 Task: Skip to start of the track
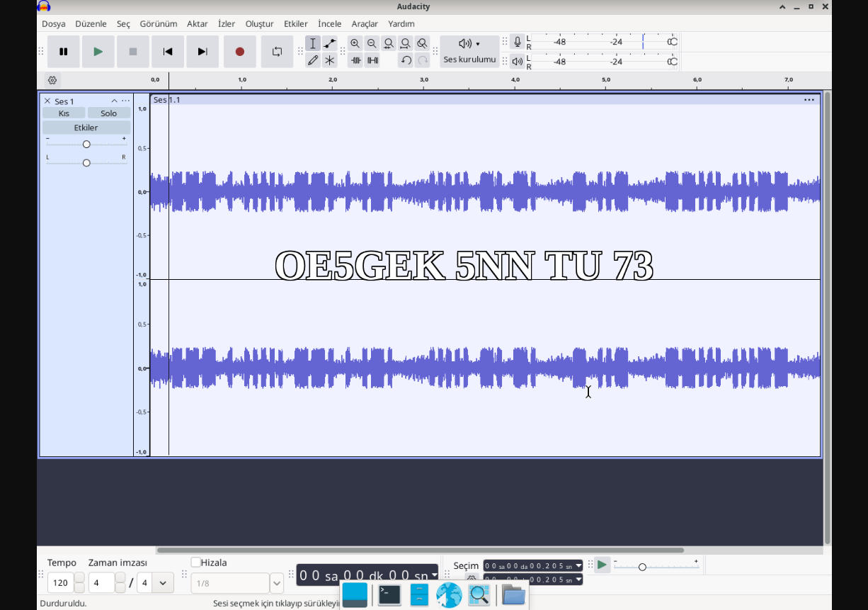point(168,52)
